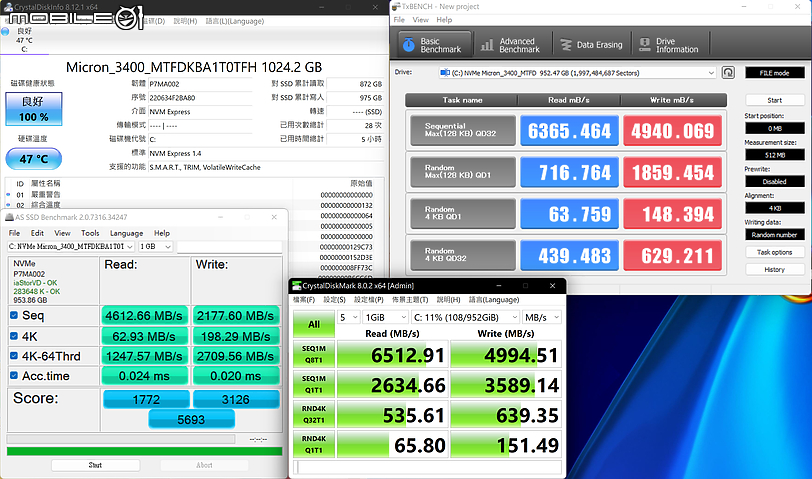This screenshot has width=812, height=479.
Task: Click the 良好 100% health status button
Action: pyautogui.click(x=34, y=109)
